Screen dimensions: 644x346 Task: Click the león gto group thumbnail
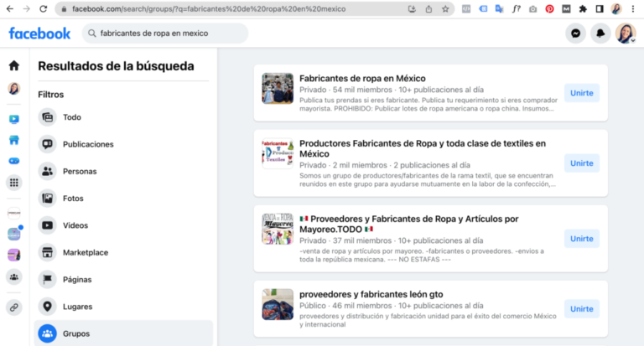(278, 304)
